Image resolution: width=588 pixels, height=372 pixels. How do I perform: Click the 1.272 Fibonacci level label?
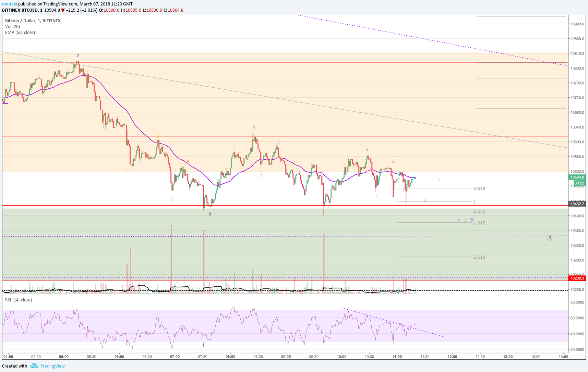click(x=479, y=211)
